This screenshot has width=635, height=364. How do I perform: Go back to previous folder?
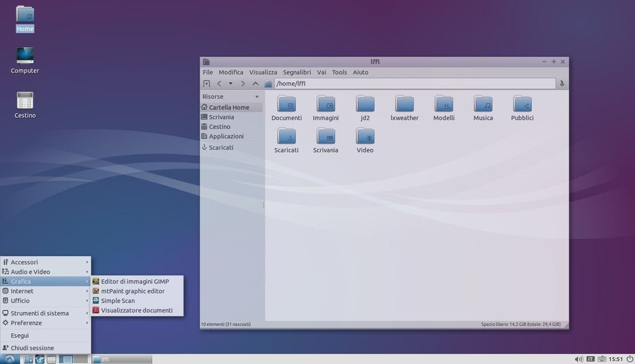click(219, 84)
